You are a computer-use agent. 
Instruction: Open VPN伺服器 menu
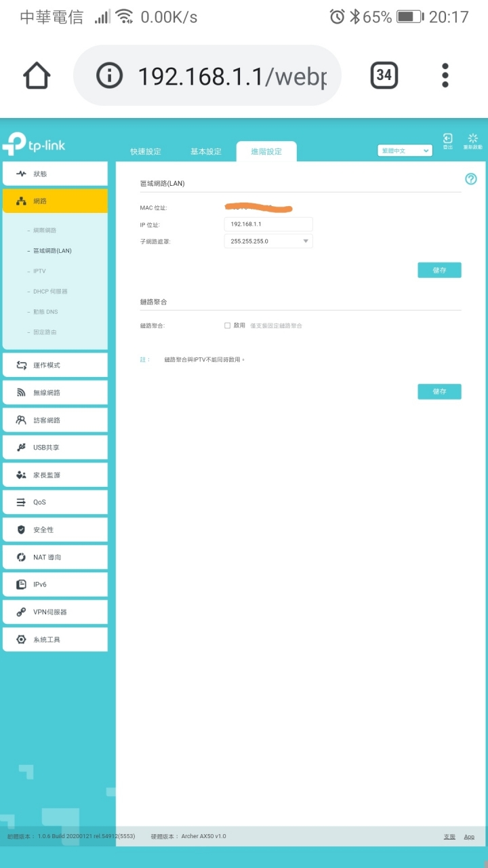pos(55,612)
